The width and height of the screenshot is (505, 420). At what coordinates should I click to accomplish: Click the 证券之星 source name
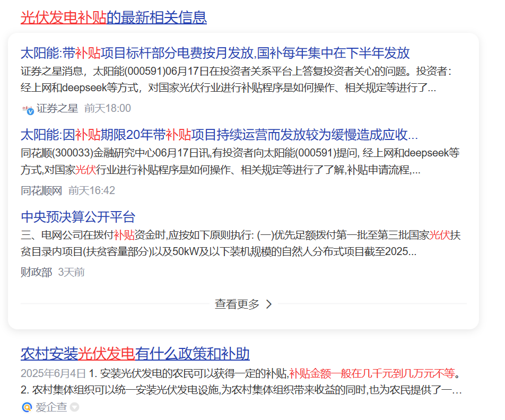pyautogui.click(x=57, y=109)
